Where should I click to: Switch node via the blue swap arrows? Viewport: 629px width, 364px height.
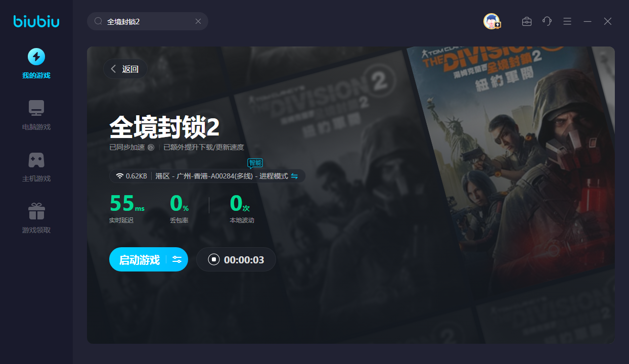pos(294,176)
